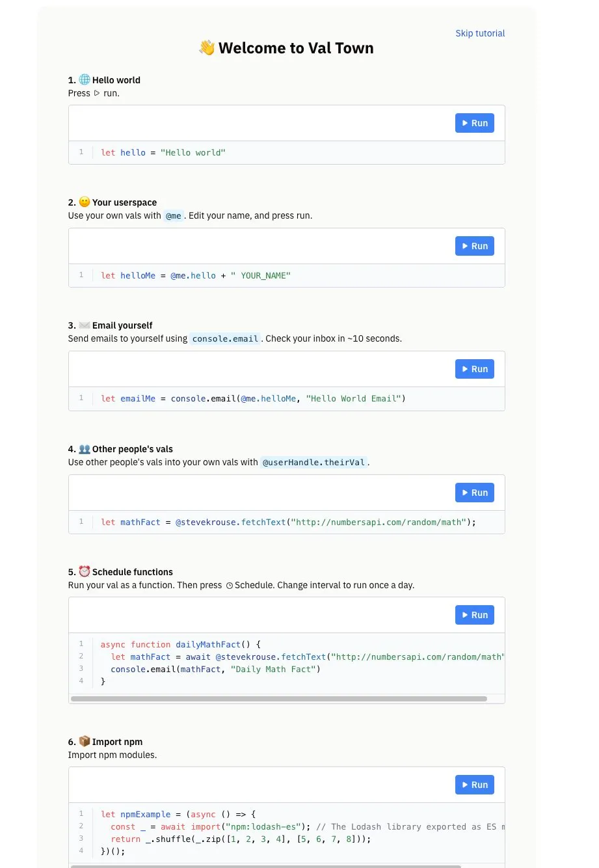This screenshot has height=868, width=599.
Task: Click the numbersapi URL in mathFact code
Action: pos(380,522)
